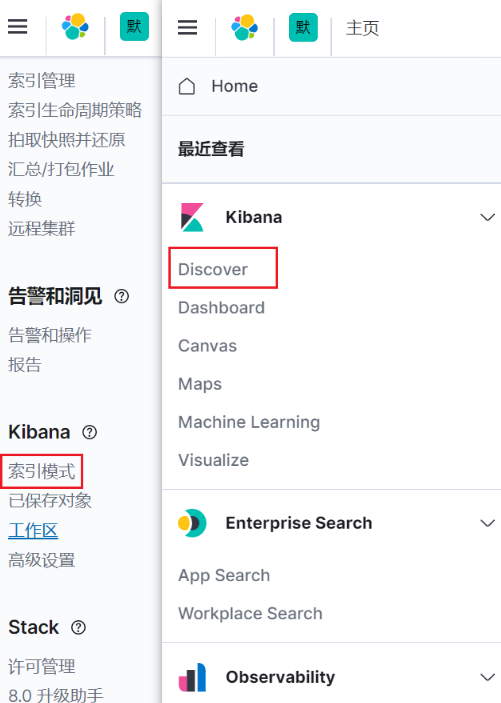Open help icon beside Stack heading
The height and width of the screenshot is (703, 501).
(78, 627)
